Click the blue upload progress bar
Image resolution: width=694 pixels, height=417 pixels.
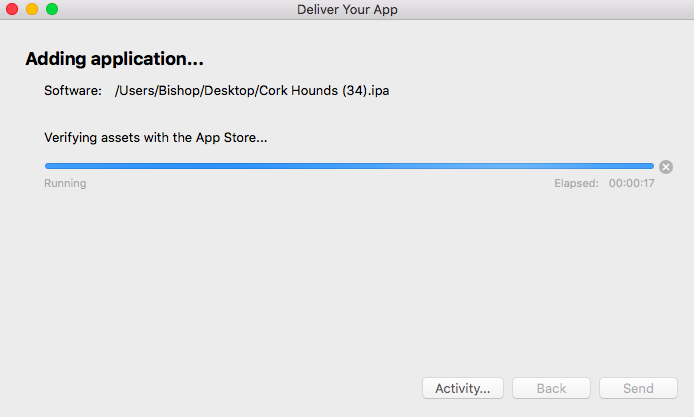coord(349,166)
